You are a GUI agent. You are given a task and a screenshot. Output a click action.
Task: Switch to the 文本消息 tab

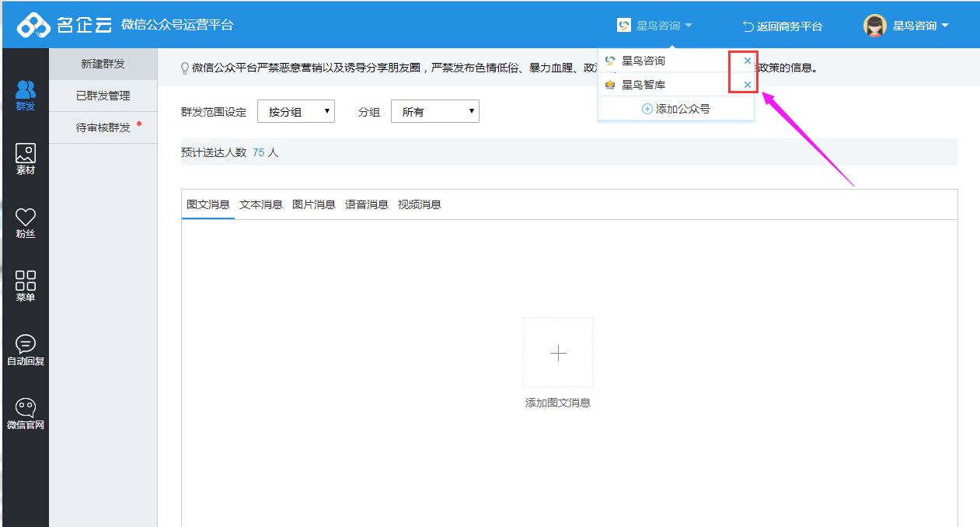point(261,204)
